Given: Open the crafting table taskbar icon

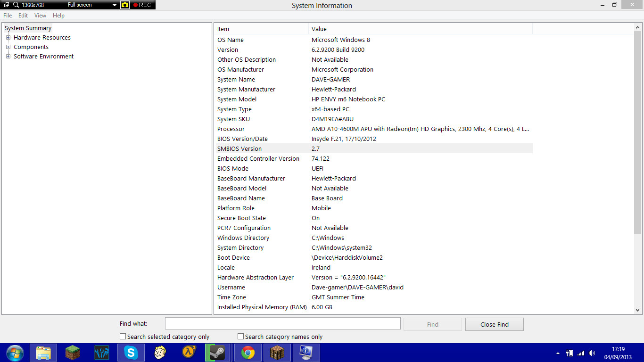Looking at the screenshot, I should tap(277, 353).
